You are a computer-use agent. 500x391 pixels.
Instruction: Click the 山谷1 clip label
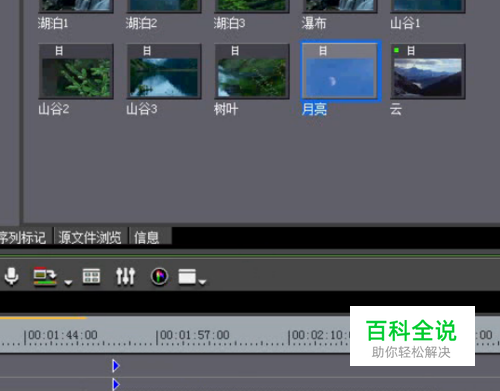click(405, 23)
